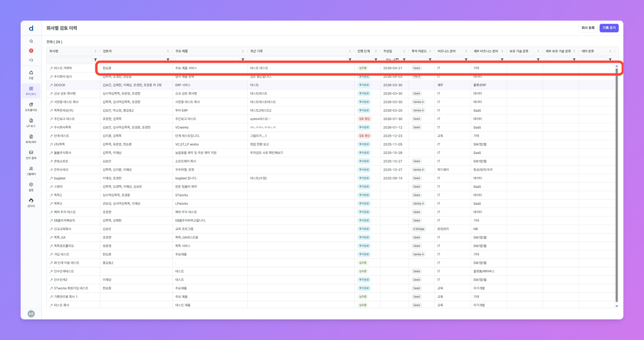This screenshot has width=644, height=340.
Task: Open the 비즈니스 분야 filter funnel
Action: point(466,60)
